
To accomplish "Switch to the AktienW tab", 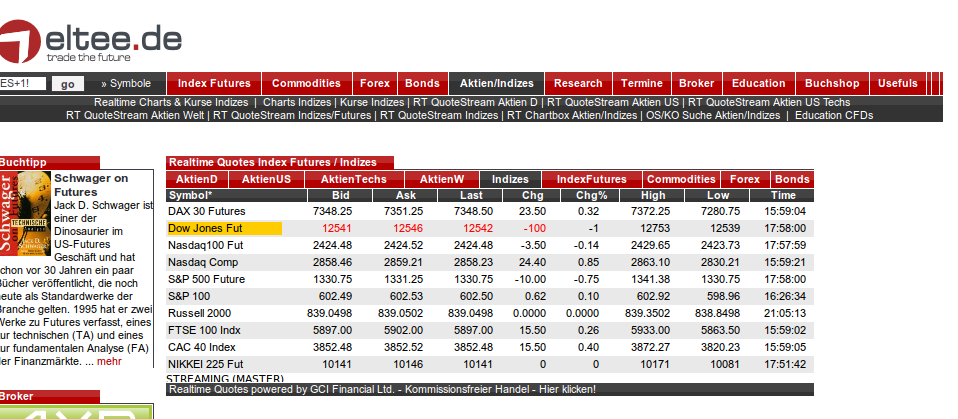I will [x=442, y=179].
